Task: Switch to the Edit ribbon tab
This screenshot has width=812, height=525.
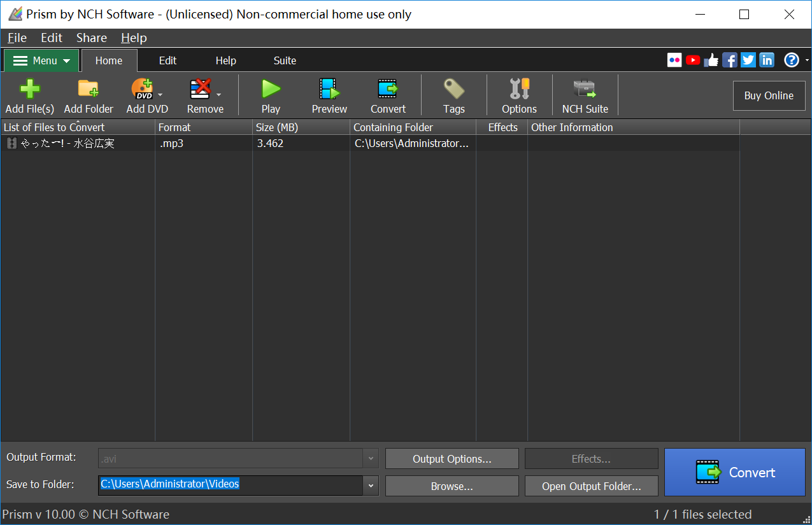Action: pyautogui.click(x=167, y=60)
